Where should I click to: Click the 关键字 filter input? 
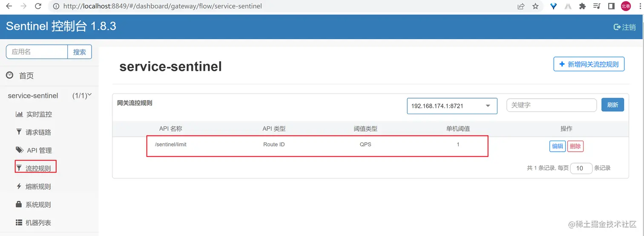pos(552,105)
